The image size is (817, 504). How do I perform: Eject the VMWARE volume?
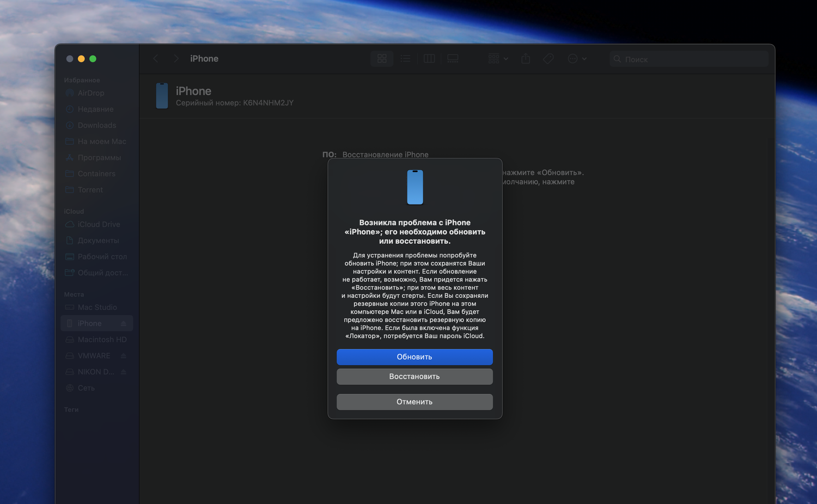(124, 356)
